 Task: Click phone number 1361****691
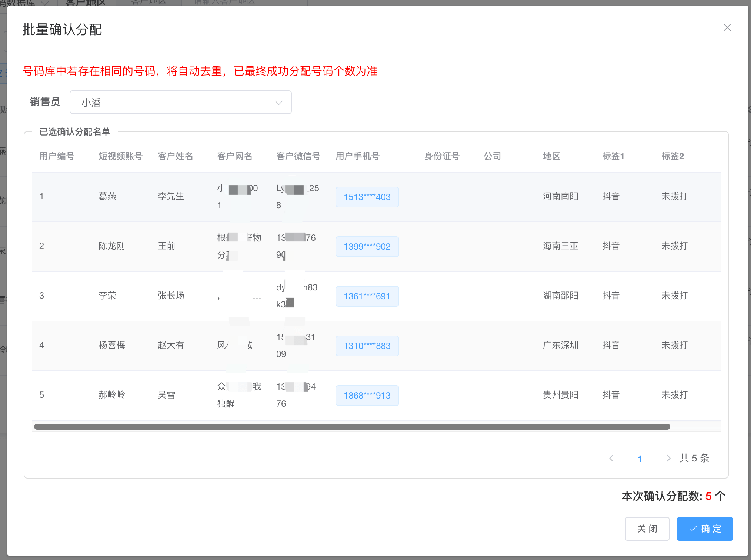click(x=367, y=296)
